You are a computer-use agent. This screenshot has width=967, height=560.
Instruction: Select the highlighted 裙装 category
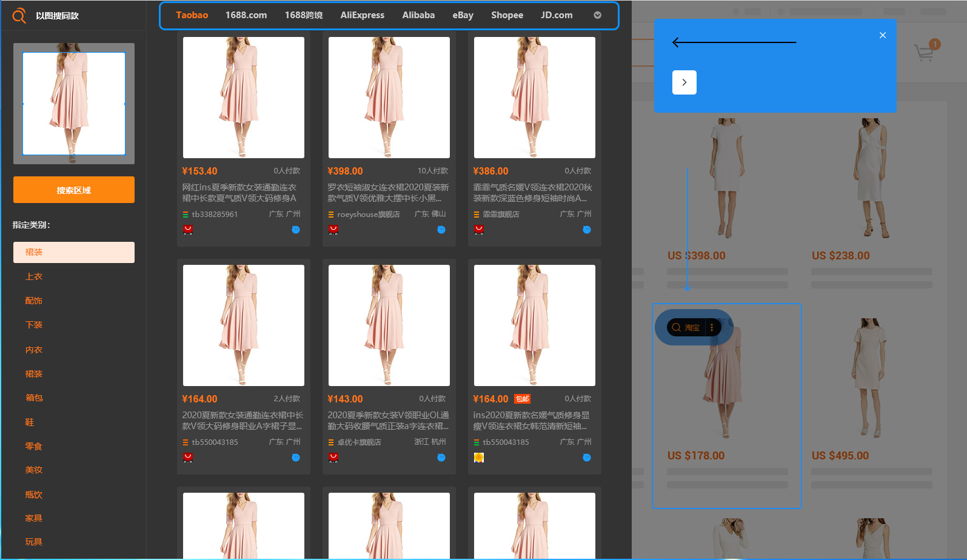[x=74, y=252]
